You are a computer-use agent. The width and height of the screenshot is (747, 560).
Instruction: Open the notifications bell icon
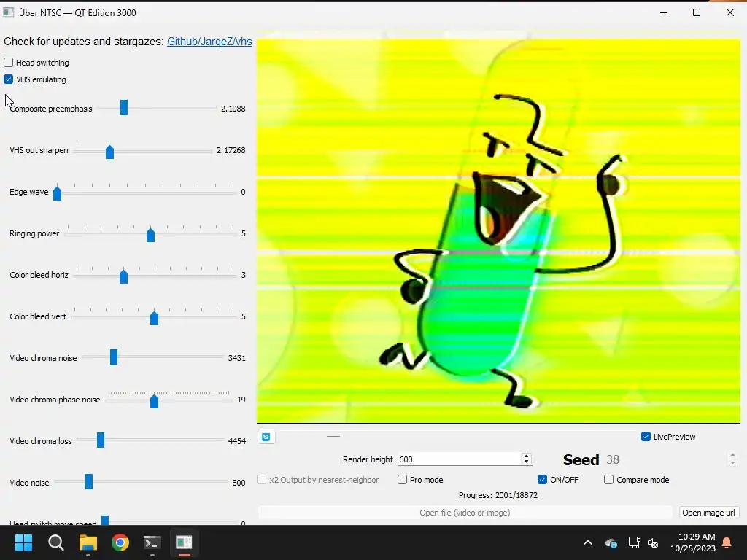[x=727, y=542]
